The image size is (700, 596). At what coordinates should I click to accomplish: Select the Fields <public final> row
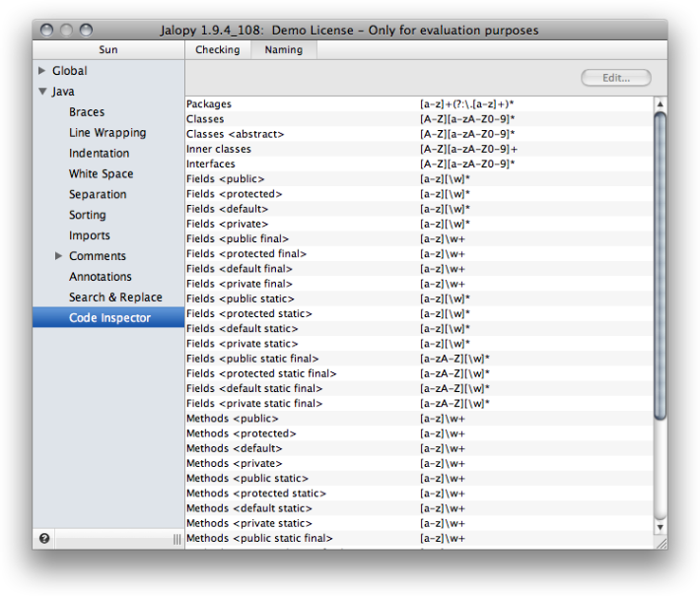coord(419,238)
